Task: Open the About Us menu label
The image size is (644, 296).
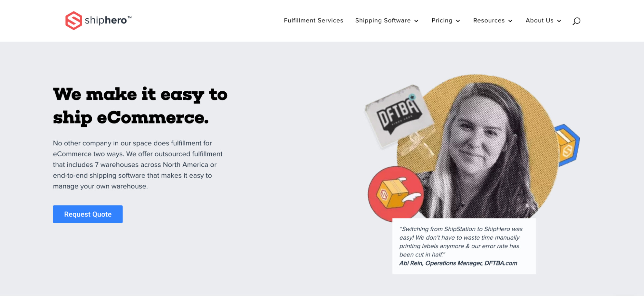Action: point(539,21)
